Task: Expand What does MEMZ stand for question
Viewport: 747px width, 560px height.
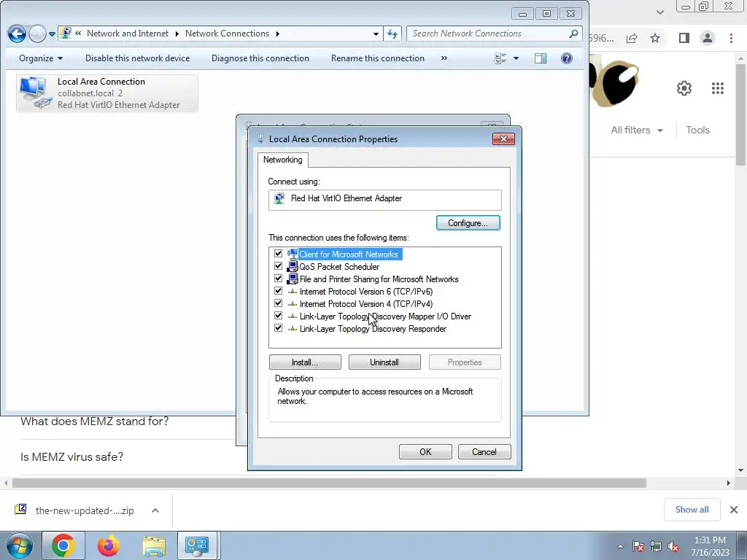Action: click(x=94, y=421)
